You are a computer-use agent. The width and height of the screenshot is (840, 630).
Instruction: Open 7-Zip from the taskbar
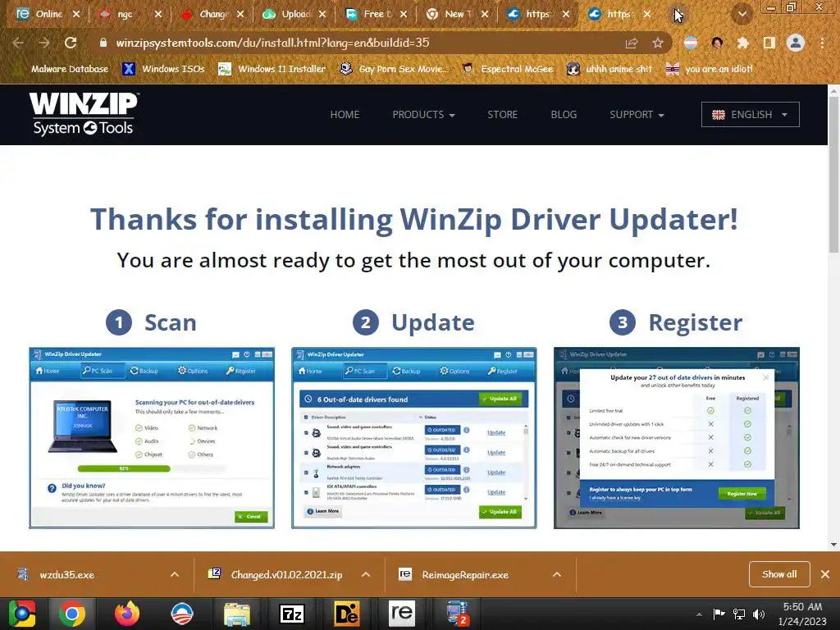point(292,614)
